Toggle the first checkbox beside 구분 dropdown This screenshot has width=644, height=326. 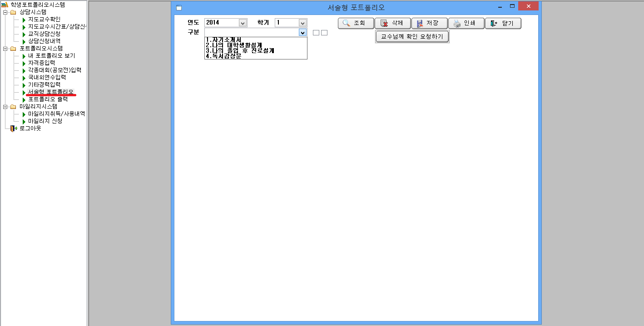[x=316, y=33]
